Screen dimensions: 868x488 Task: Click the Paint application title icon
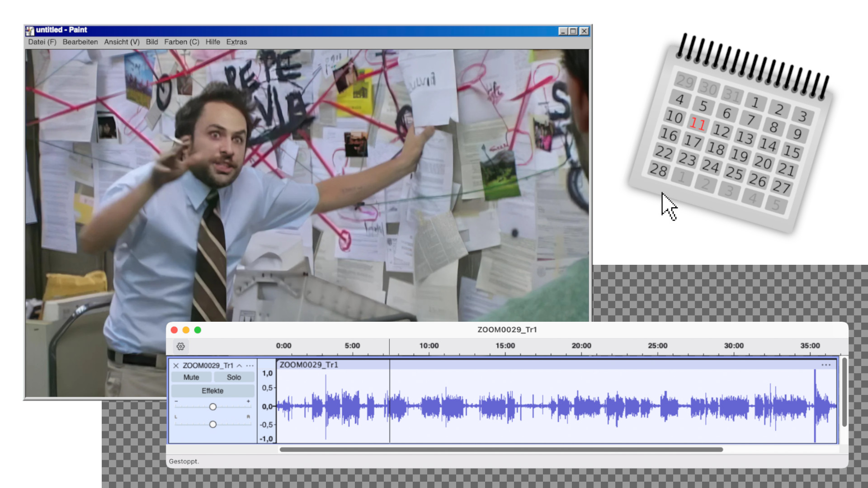(x=30, y=30)
